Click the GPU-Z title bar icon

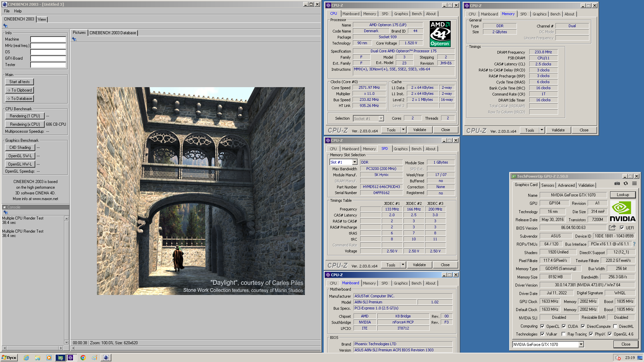point(514,176)
